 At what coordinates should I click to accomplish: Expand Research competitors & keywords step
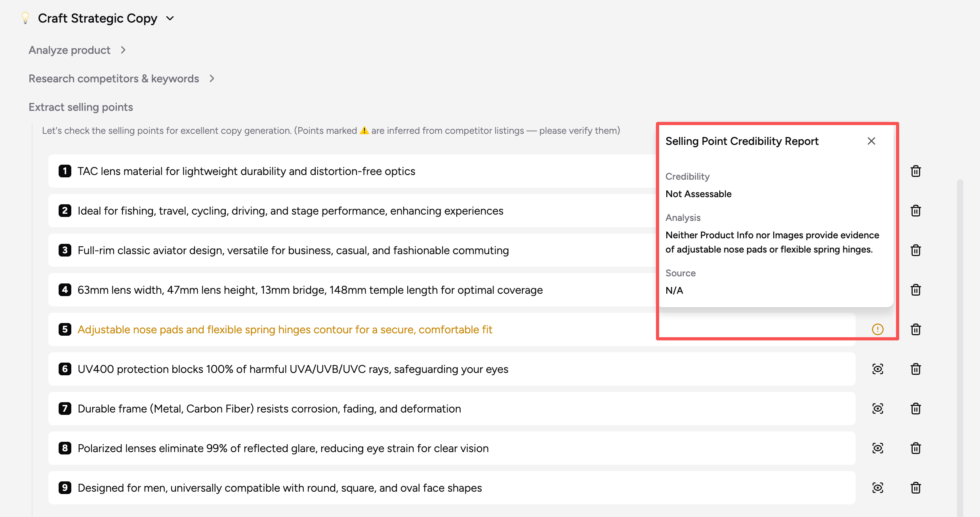(x=212, y=78)
